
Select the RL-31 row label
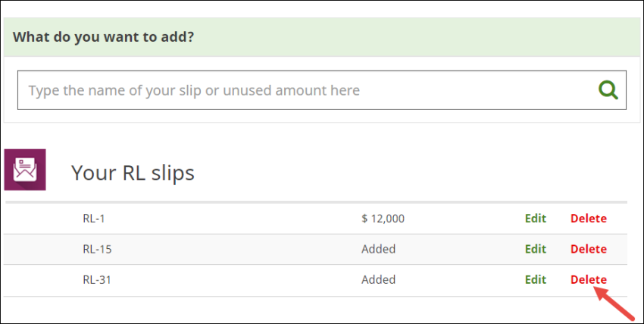[x=96, y=279]
